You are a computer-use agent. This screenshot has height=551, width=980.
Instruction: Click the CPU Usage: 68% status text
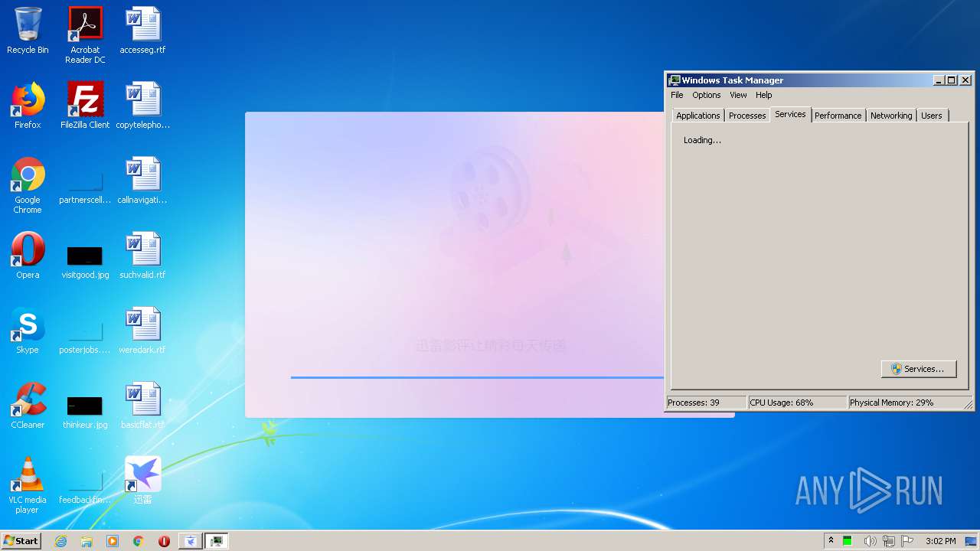(x=781, y=403)
